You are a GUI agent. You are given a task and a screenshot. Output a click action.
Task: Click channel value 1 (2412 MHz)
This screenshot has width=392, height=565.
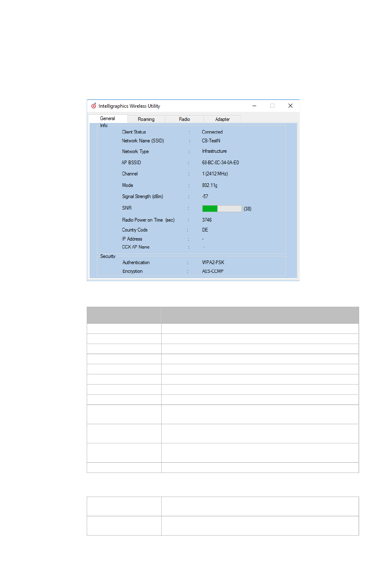[215, 174]
